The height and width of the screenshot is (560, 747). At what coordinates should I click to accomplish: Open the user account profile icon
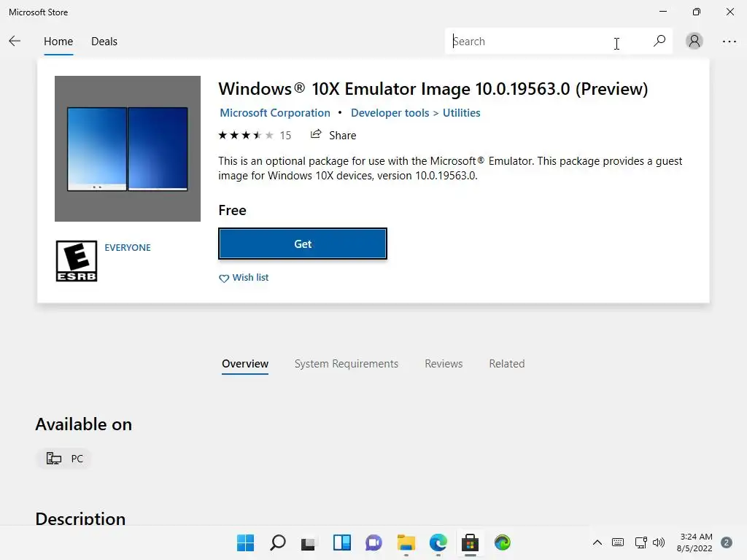694,41
